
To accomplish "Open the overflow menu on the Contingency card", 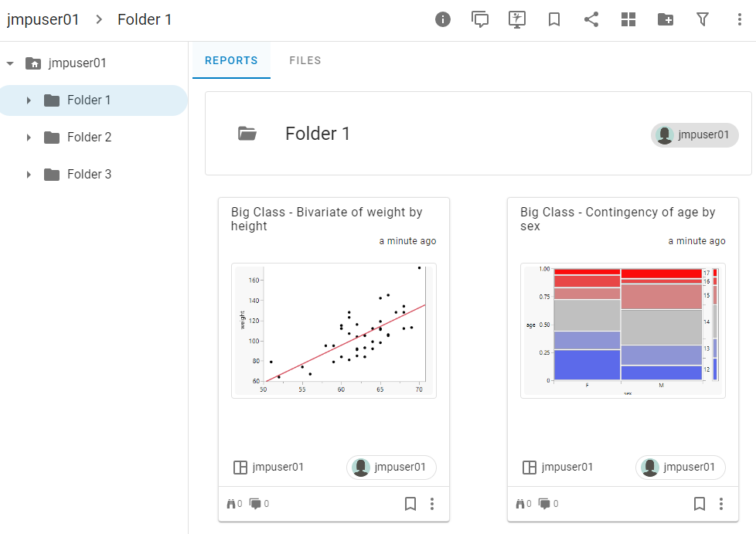I will click(x=721, y=503).
